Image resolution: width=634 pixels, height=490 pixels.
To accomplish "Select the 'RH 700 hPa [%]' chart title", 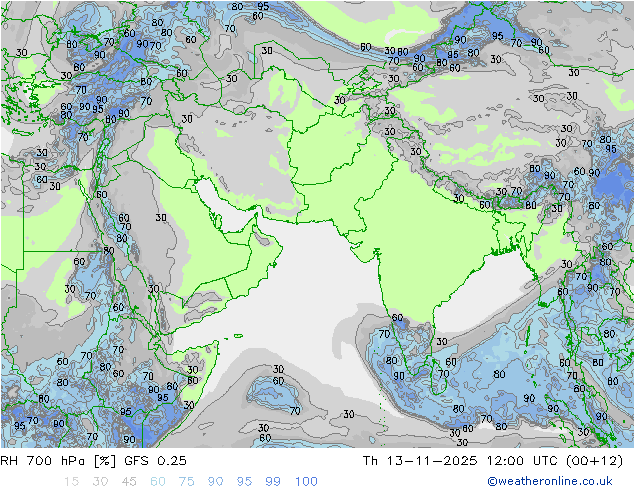I will [58, 460].
